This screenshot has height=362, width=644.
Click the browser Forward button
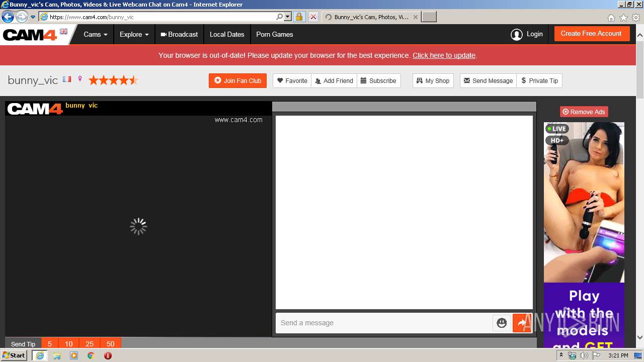(22, 17)
